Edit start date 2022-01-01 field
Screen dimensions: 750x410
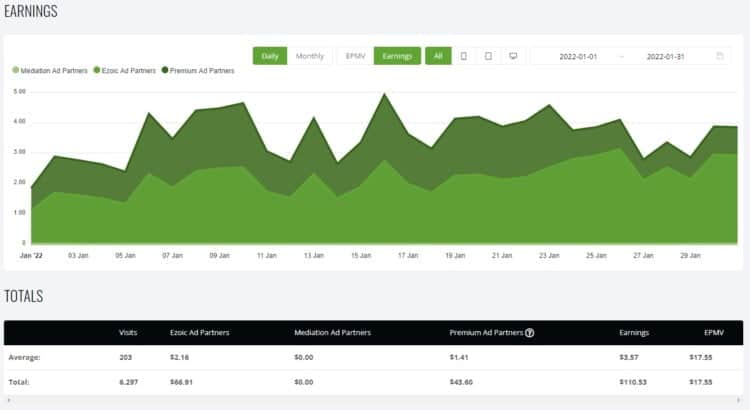pyautogui.click(x=578, y=56)
